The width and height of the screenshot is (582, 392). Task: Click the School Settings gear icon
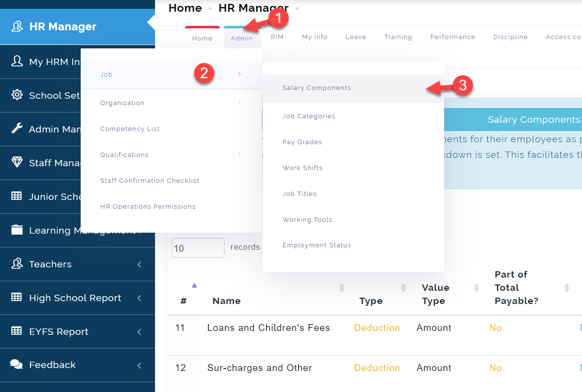point(17,95)
